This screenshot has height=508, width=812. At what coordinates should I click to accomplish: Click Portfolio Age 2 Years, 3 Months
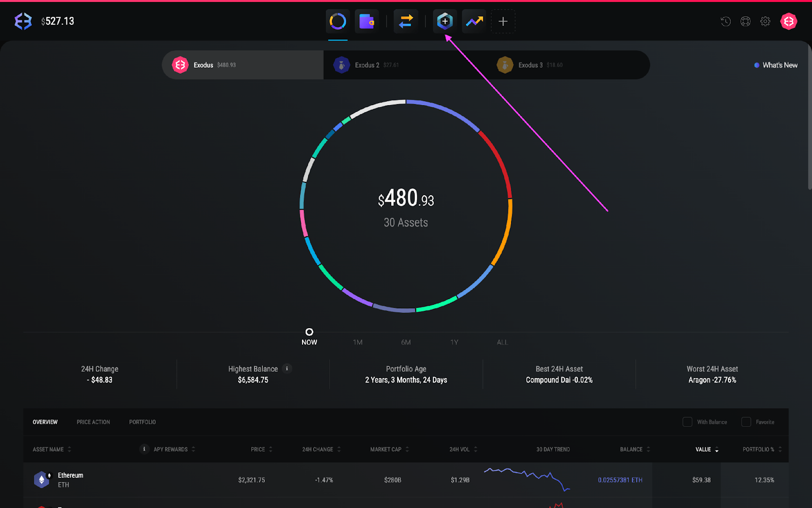tap(406, 380)
